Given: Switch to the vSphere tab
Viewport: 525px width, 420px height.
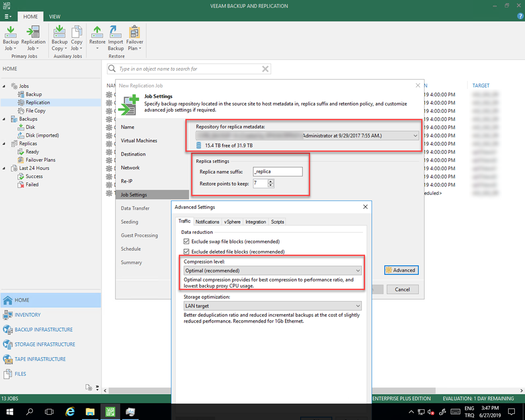Looking at the screenshot, I should click(232, 222).
